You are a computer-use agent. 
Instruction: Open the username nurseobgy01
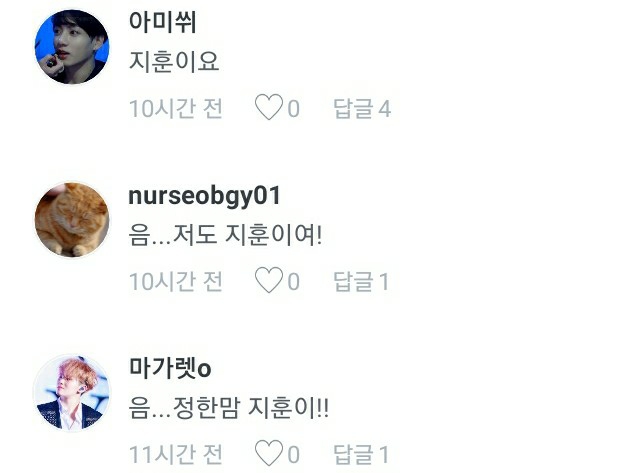[x=204, y=197]
